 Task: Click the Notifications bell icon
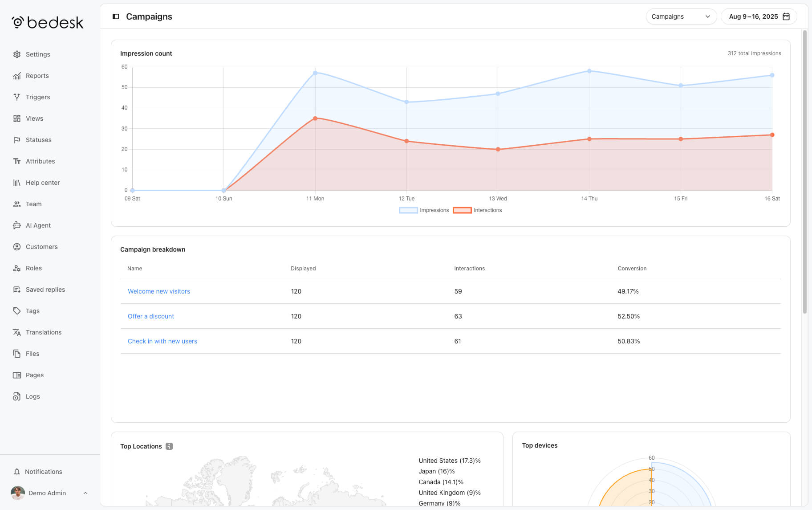click(17, 472)
